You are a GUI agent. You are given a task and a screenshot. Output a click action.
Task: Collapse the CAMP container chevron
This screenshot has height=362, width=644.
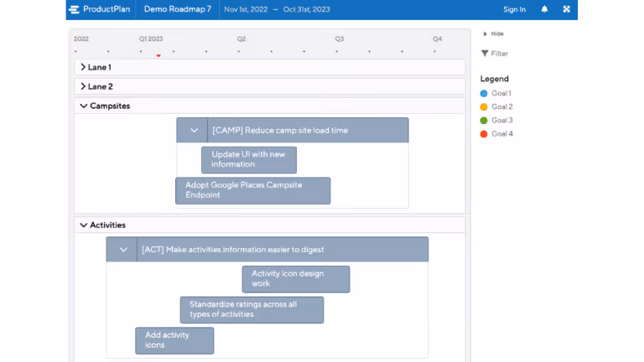point(194,131)
